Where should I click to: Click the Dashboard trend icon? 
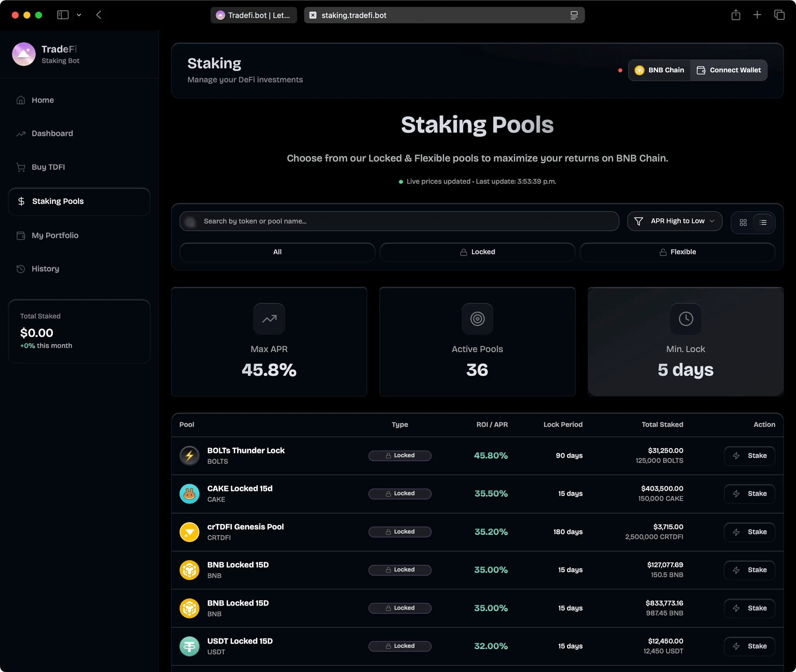point(21,134)
